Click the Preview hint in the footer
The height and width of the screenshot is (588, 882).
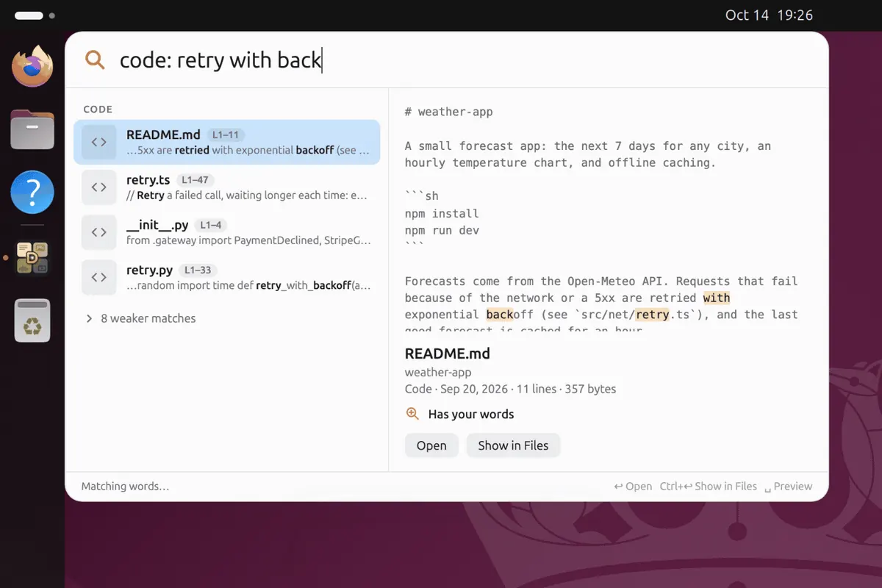point(789,487)
